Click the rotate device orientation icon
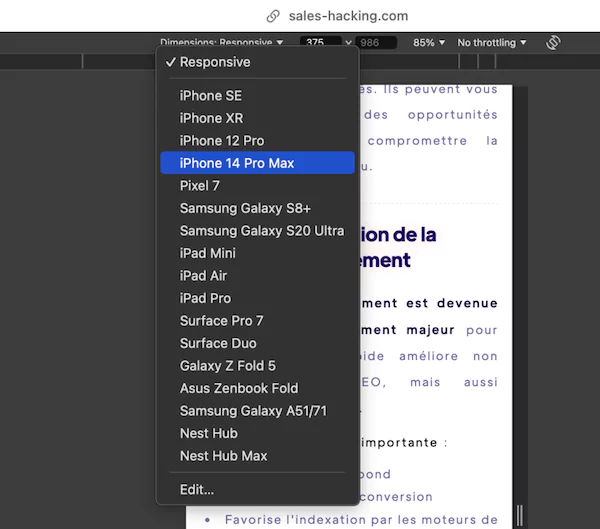Screen dimensions: 600x529 (553, 42)
